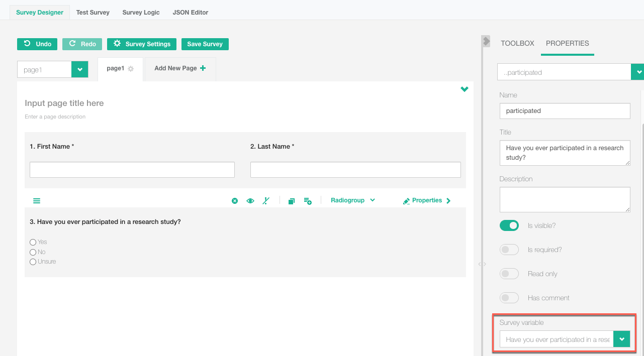The image size is (644, 356).
Task: Collapse the side panel using the arrow icon
Action: point(486,41)
